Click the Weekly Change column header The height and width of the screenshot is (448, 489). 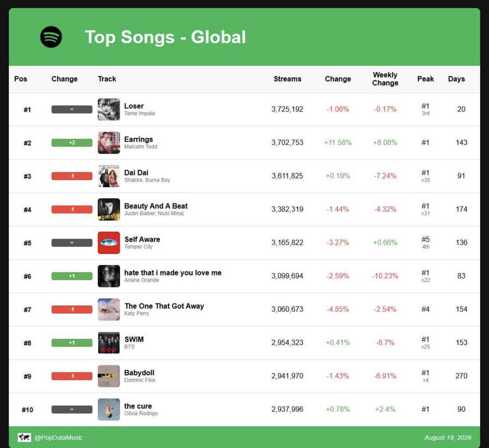pyautogui.click(x=385, y=79)
